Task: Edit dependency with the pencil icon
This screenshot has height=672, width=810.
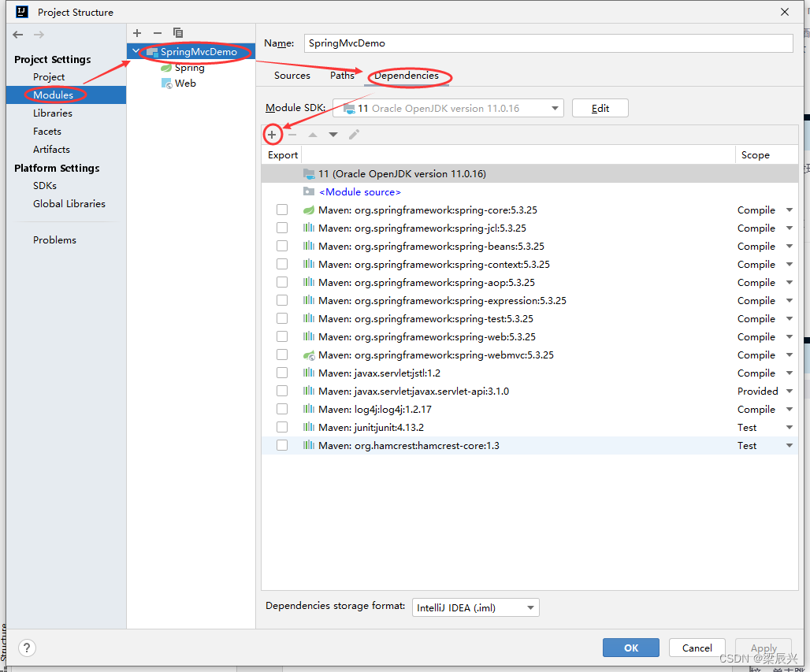Action: coord(354,135)
